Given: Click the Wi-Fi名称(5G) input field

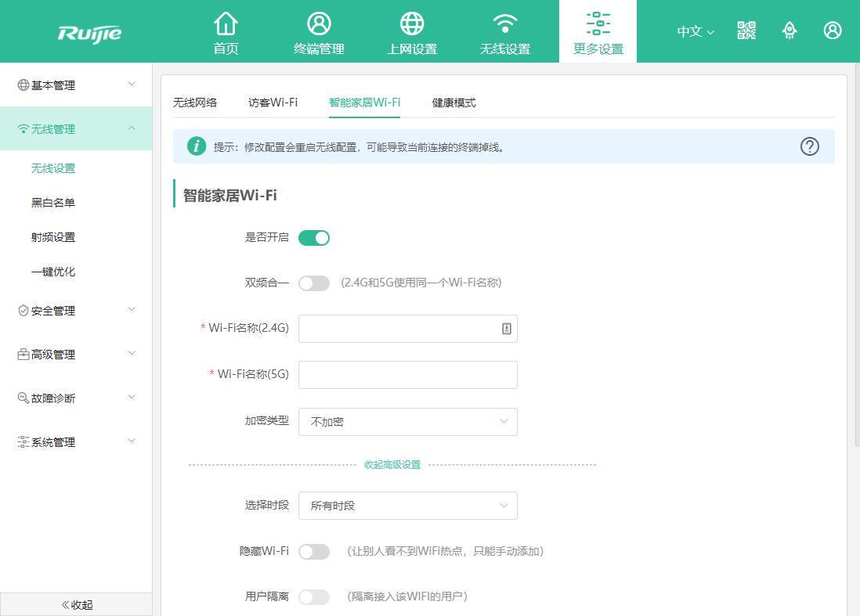Looking at the screenshot, I should point(407,375).
